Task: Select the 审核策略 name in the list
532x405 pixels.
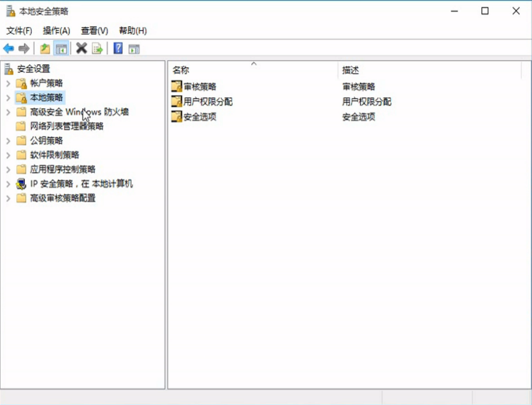Action: 199,86
